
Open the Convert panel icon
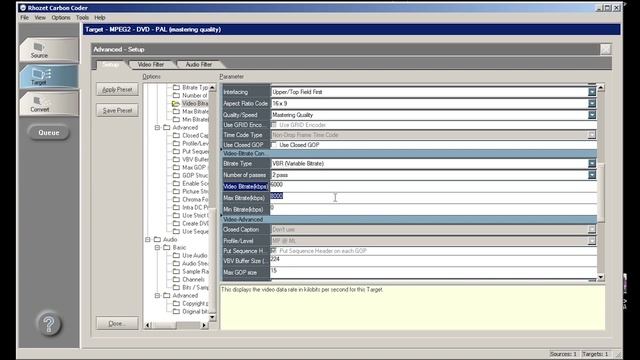(x=48, y=104)
